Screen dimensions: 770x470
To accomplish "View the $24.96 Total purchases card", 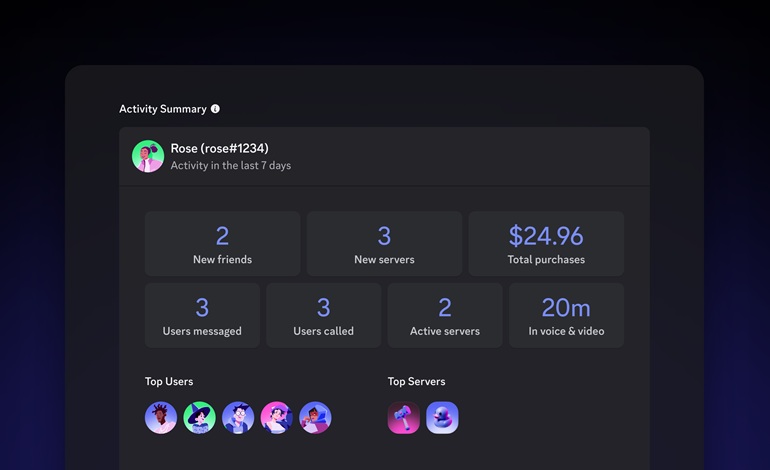I will click(x=546, y=244).
